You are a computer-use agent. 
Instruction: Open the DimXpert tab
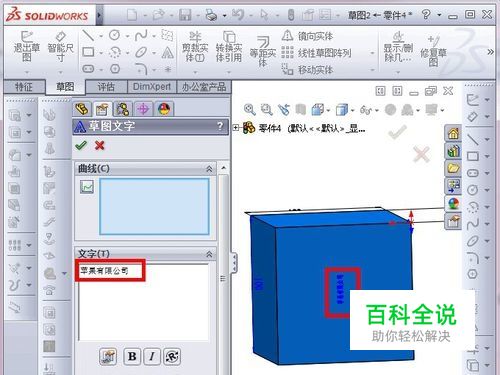pyautogui.click(x=152, y=87)
